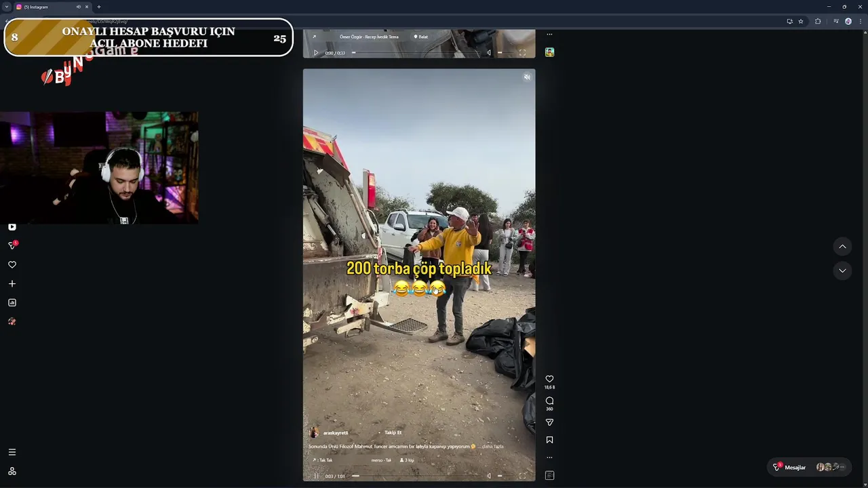Open the profile avatar in the sidebar

coord(12,321)
